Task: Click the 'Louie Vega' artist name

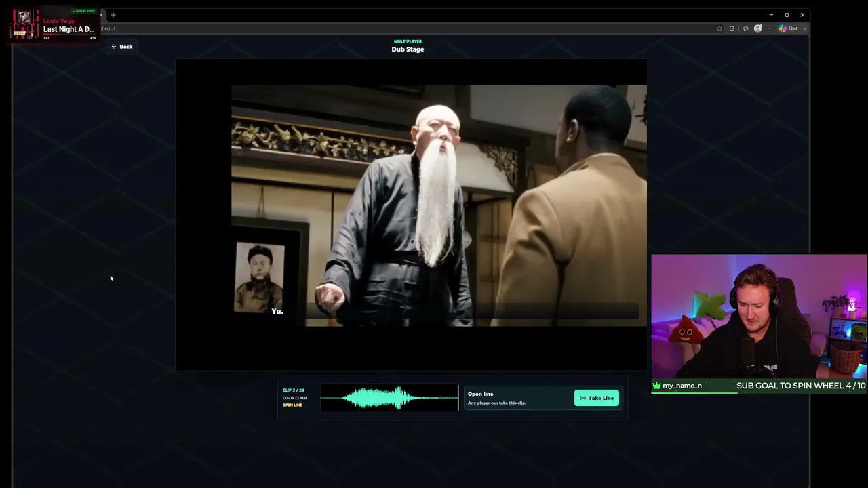Action: click(59, 21)
